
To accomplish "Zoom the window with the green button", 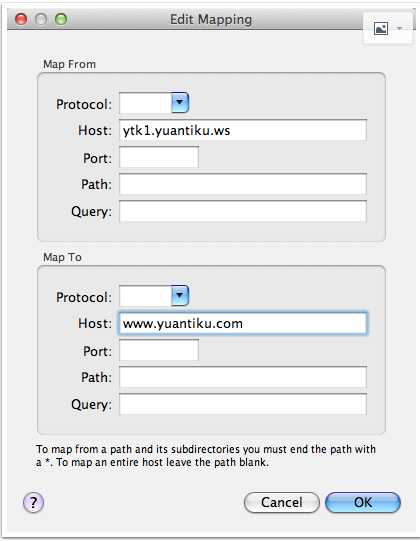I will tap(61, 19).
